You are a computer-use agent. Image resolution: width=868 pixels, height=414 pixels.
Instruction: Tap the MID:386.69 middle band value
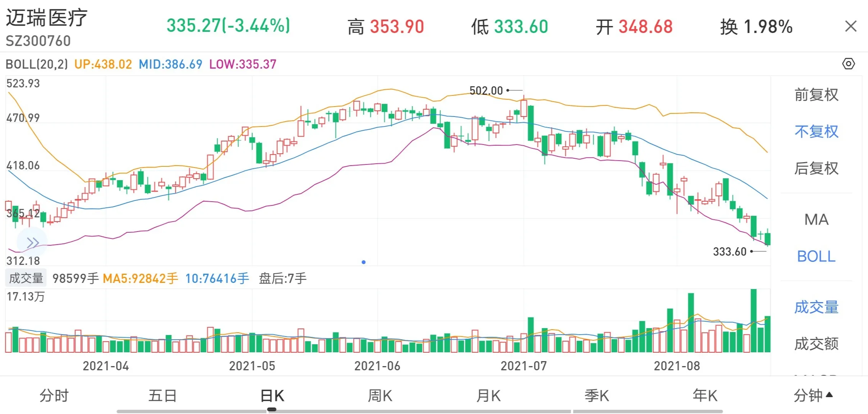point(170,64)
